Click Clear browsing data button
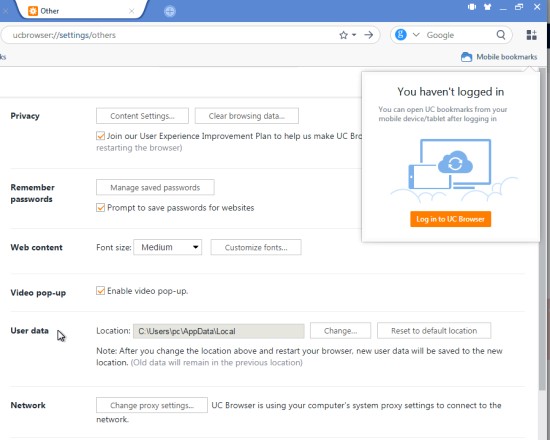This screenshot has width=550, height=440. point(247,116)
